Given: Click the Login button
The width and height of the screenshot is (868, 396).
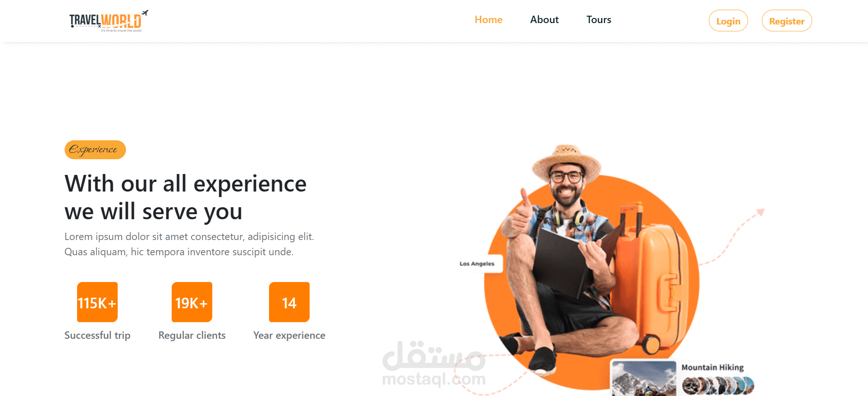Looking at the screenshot, I should [x=728, y=21].
